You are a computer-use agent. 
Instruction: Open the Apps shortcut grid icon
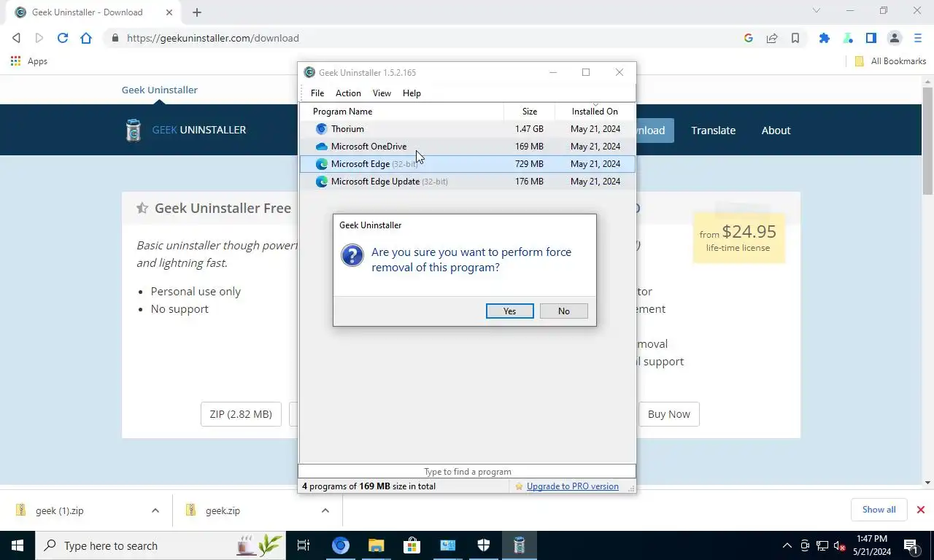click(15, 61)
